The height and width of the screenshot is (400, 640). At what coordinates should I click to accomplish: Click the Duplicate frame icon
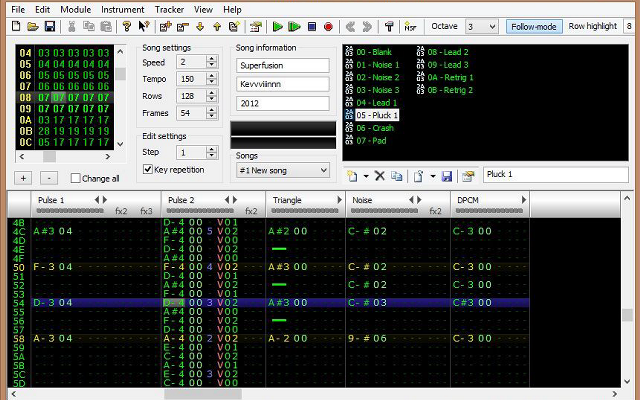pos(234,27)
